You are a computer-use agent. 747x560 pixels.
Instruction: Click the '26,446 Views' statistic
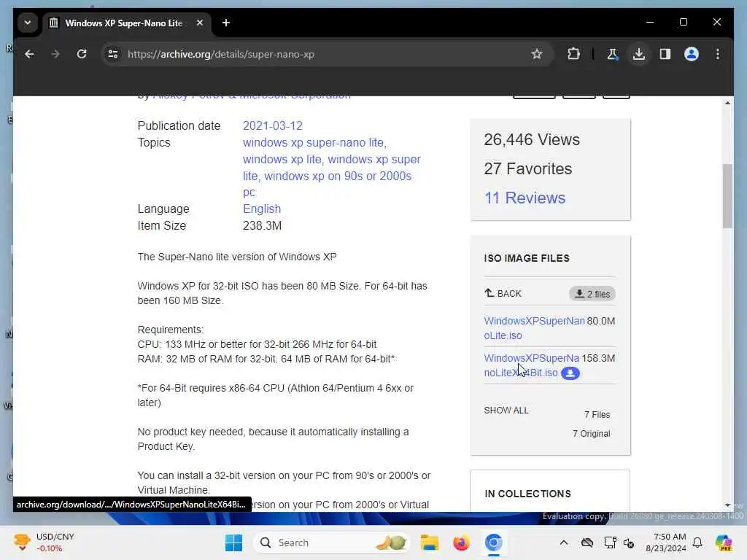532,139
